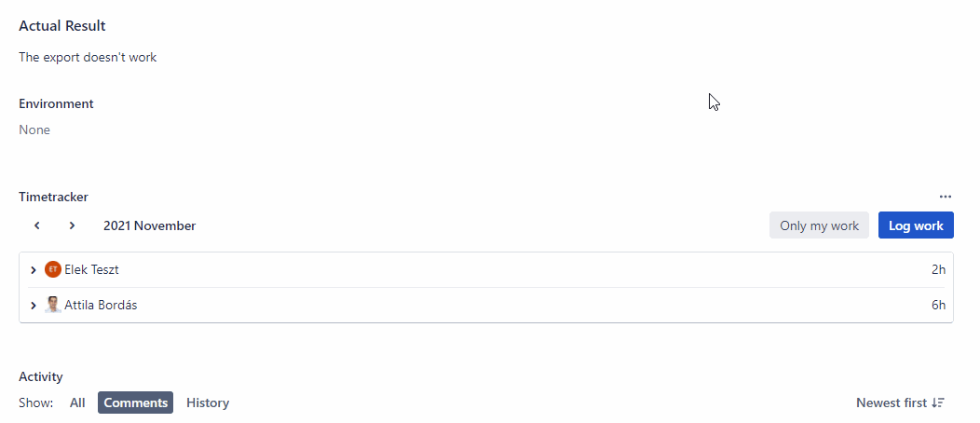
Task: Click the Attila Bordás name
Action: pyautogui.click(x=101, y=306)
